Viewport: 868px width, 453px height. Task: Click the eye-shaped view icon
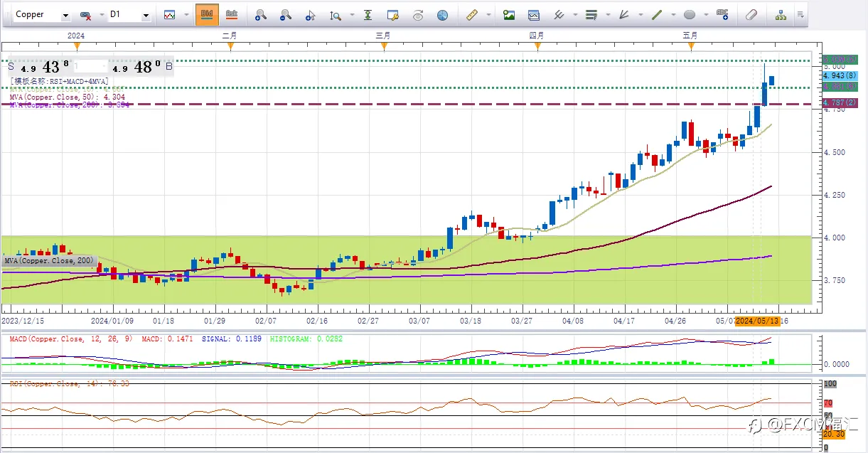(x=418, y=15)
